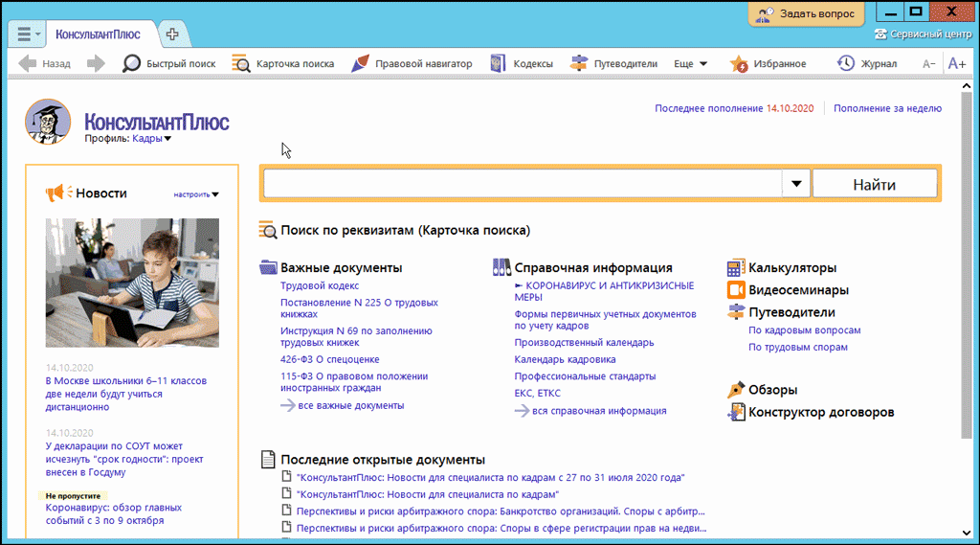Click the news photo thumbnail
The height and width of the screenshot is (545, 980).
(132, 283)
